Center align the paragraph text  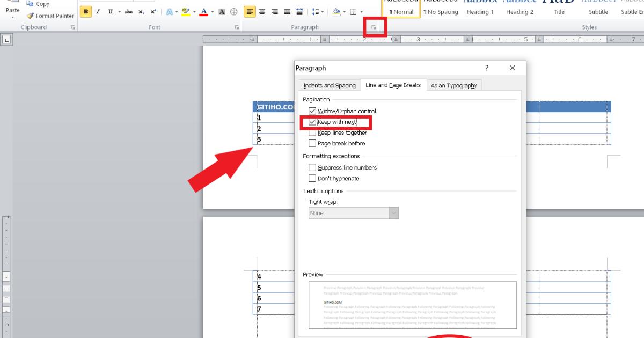[x=262, y=12]
